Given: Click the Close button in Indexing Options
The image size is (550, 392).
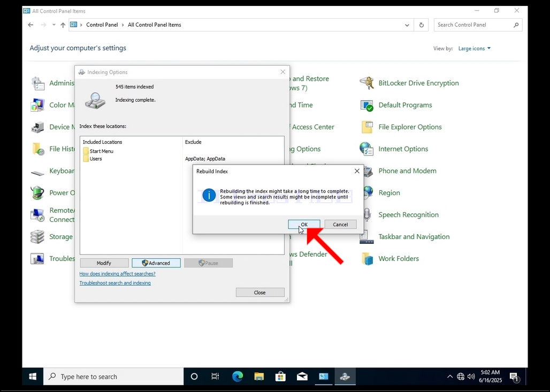Looking at the screenshot, I should [260, 293].
